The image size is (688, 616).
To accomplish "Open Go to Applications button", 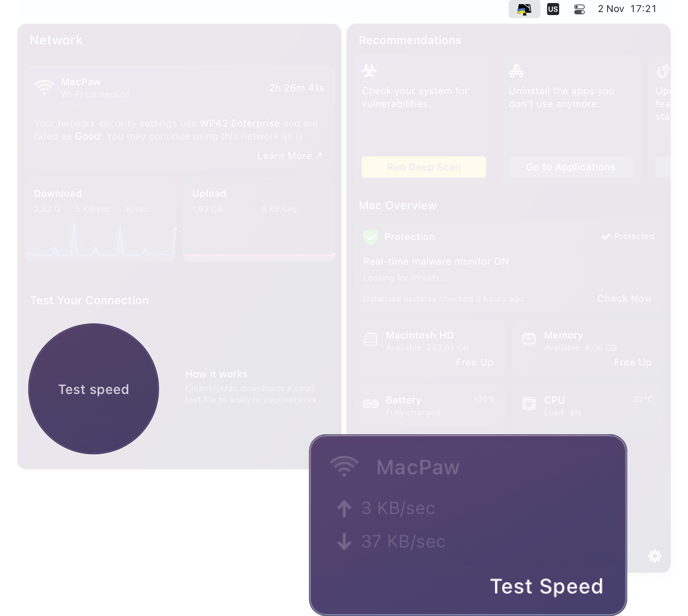I will coord(570,167).
